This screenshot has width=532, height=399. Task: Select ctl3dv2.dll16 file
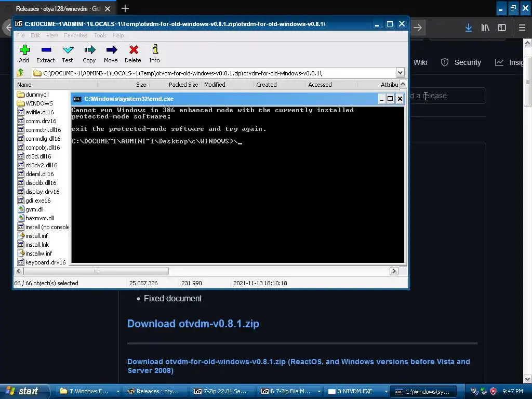coord(37,165)
